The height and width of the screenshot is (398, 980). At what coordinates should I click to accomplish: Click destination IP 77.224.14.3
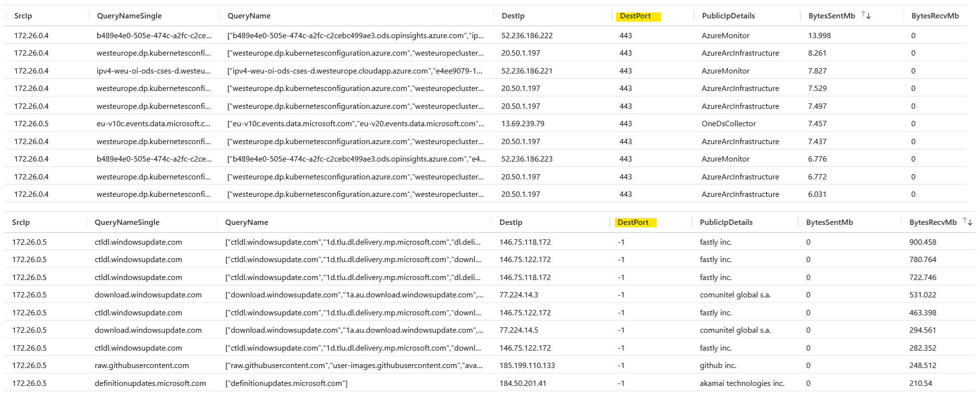519,295
